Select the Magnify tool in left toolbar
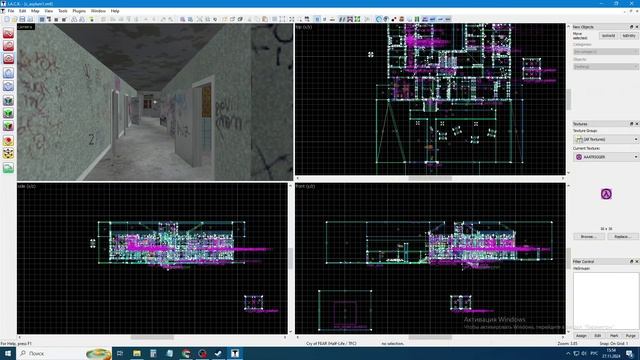This screenshot has width=640, height=360. pos(8,46)
